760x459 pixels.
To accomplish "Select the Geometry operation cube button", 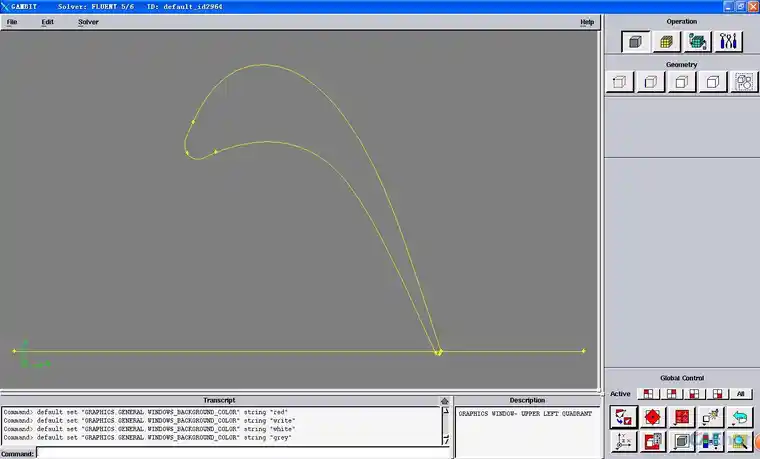I will (x=635, y=42).
